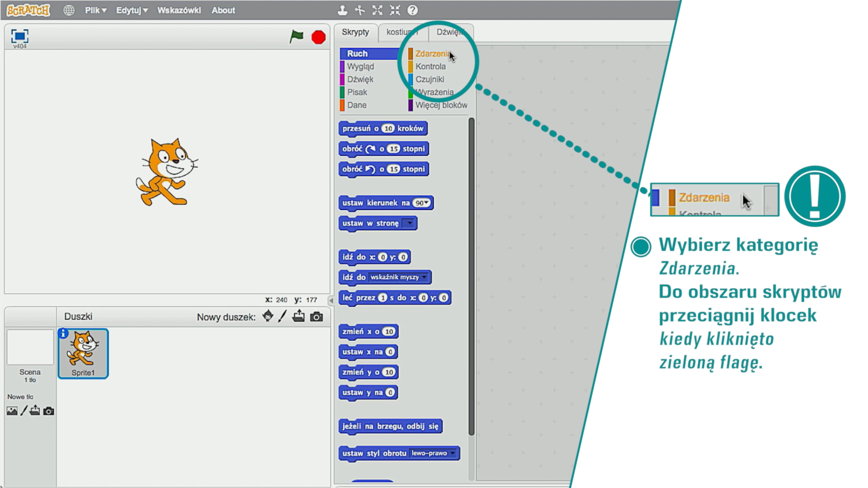This screenshot has height=488, width=868.
Task: Paint new backdrop icon
Action: (24, 410)
